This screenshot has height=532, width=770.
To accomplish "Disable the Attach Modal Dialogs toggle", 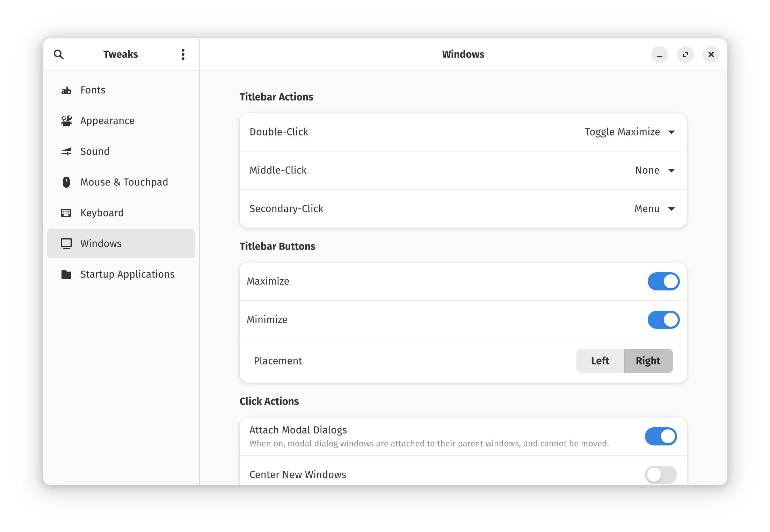I will (662, 436).
